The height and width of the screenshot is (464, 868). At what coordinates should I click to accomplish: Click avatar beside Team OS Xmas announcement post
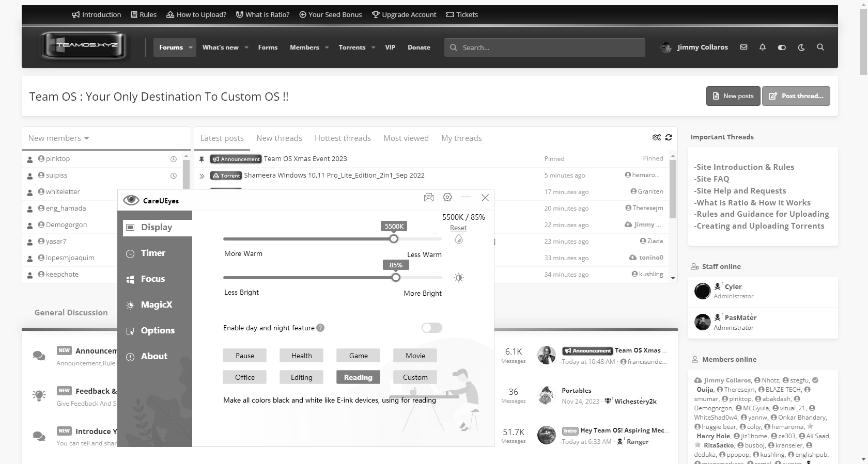tap(547, 356)
